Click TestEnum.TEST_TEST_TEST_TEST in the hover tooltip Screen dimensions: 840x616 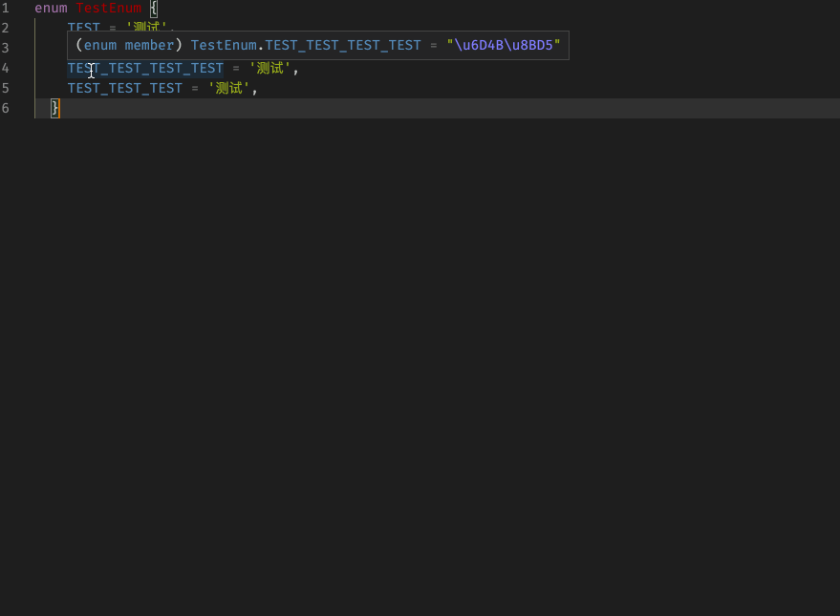point(306,46)
